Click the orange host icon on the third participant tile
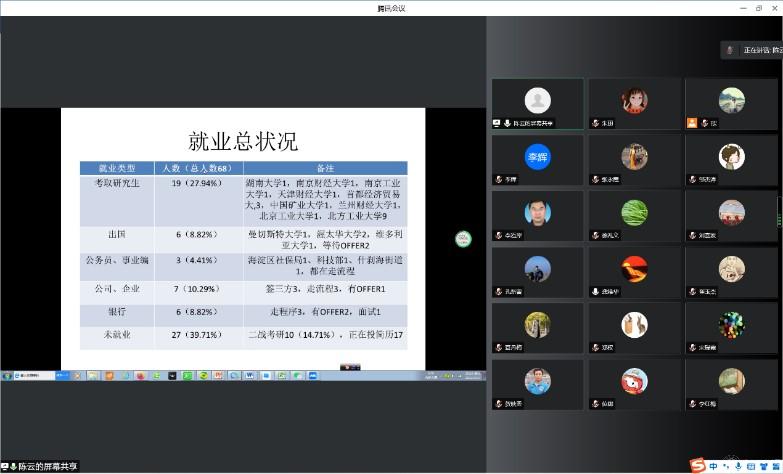The image size is (783, 474). click(691, 123)
